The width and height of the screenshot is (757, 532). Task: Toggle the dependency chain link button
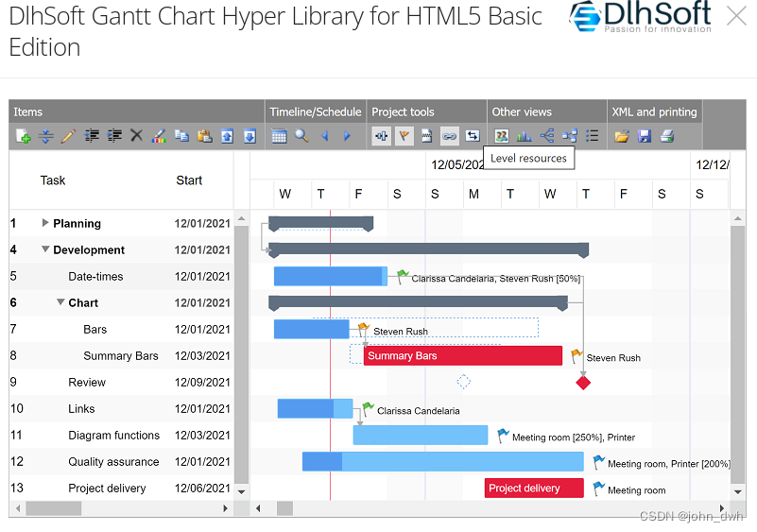450,136
